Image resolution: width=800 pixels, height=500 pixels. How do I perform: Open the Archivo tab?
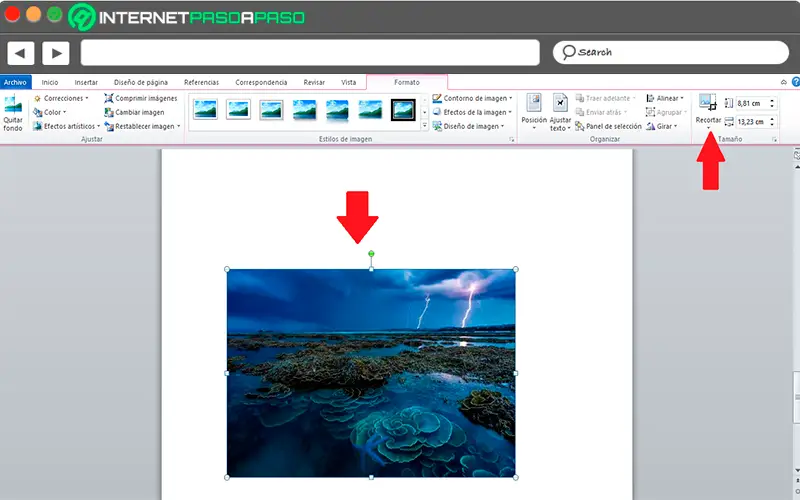tap(15, 82)
